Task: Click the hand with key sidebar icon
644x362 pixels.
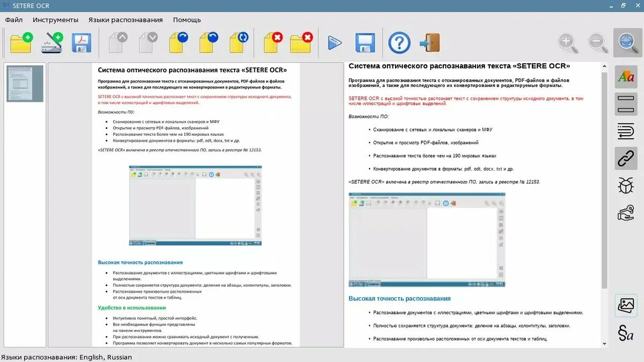Action: coord(626,213)
